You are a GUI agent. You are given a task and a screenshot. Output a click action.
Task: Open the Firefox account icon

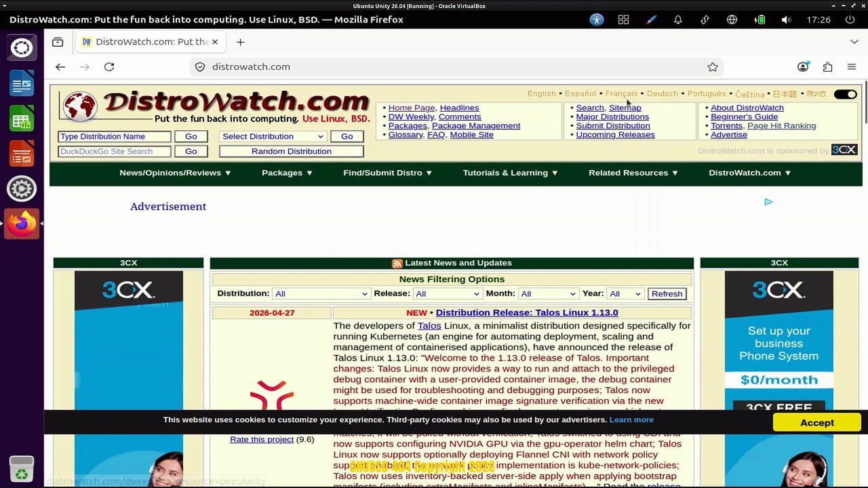[803, 66]
